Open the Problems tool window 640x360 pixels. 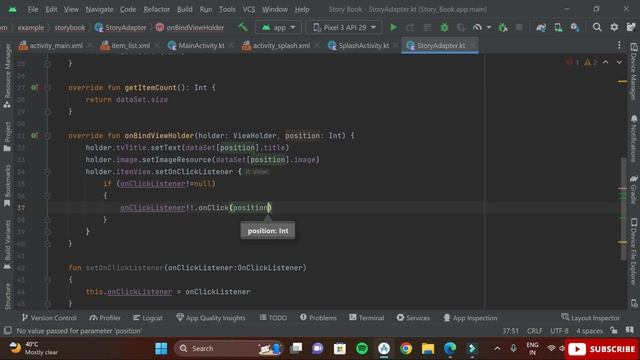click(318, 318)
